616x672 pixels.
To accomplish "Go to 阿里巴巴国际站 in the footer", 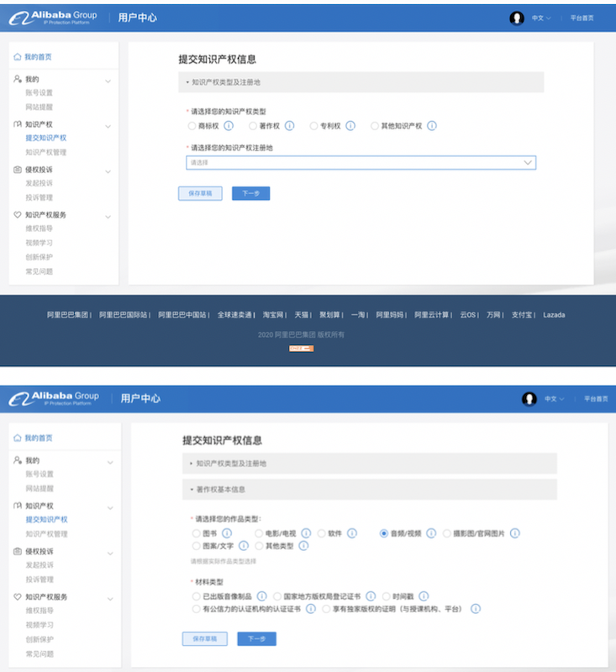I will click(124, 315).
